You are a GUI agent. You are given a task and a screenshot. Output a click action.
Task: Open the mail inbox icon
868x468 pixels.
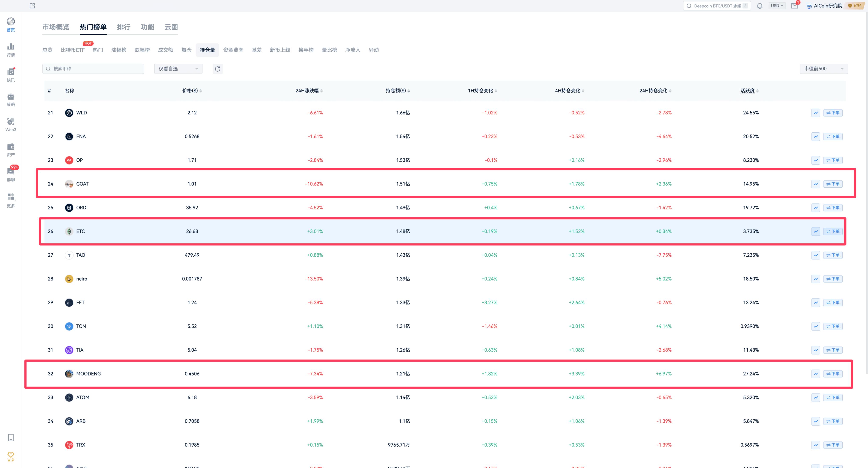(x=794, y=6)
